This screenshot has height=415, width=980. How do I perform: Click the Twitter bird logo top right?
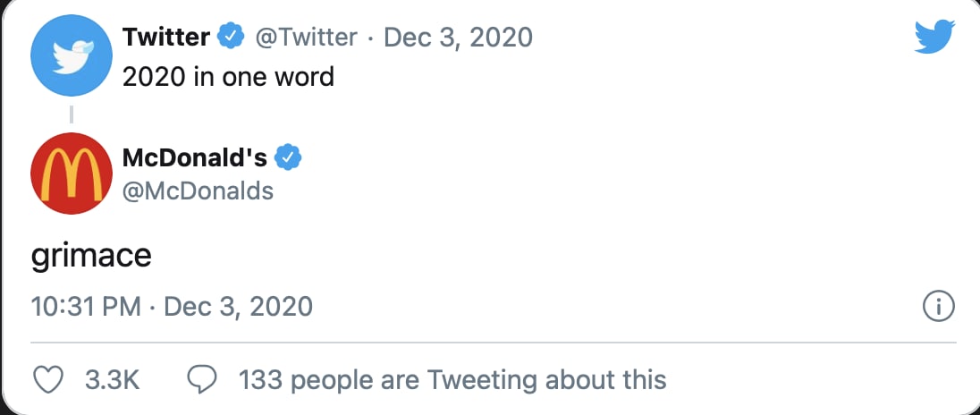pos(934,37)
